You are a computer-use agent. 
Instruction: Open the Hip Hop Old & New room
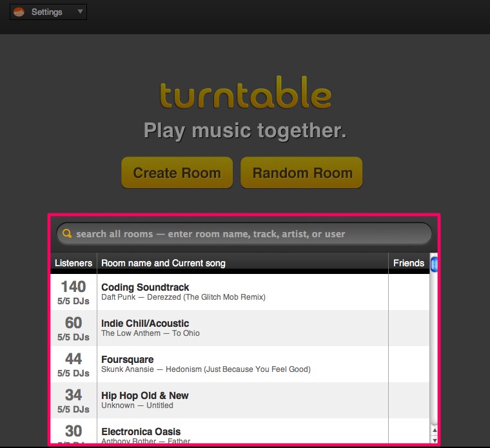tap(240, 400)
